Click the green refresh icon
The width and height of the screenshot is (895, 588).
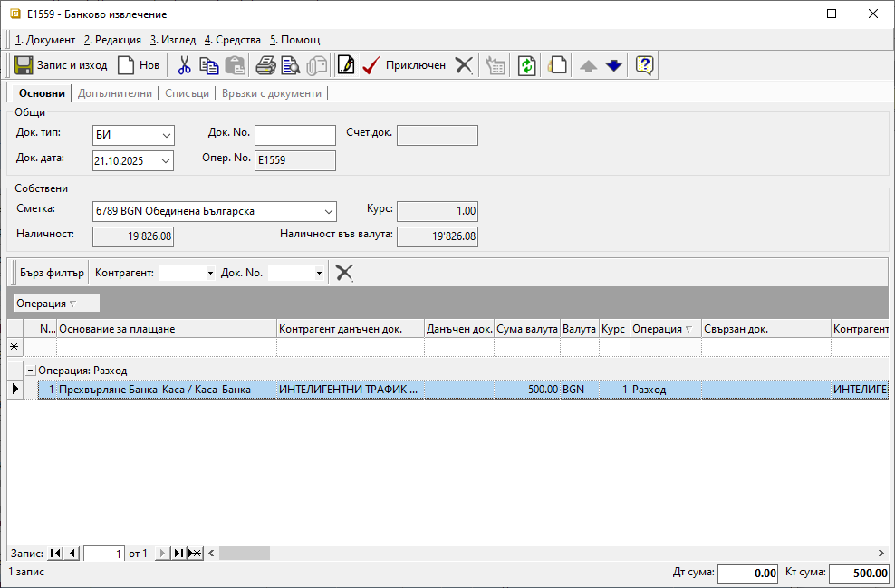526,65
